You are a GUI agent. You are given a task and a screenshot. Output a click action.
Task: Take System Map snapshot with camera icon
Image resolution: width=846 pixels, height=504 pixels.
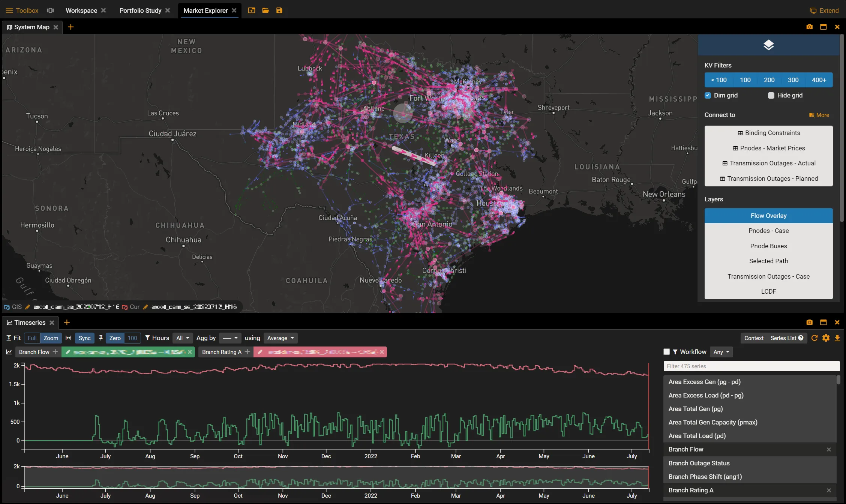coord(810,27)
